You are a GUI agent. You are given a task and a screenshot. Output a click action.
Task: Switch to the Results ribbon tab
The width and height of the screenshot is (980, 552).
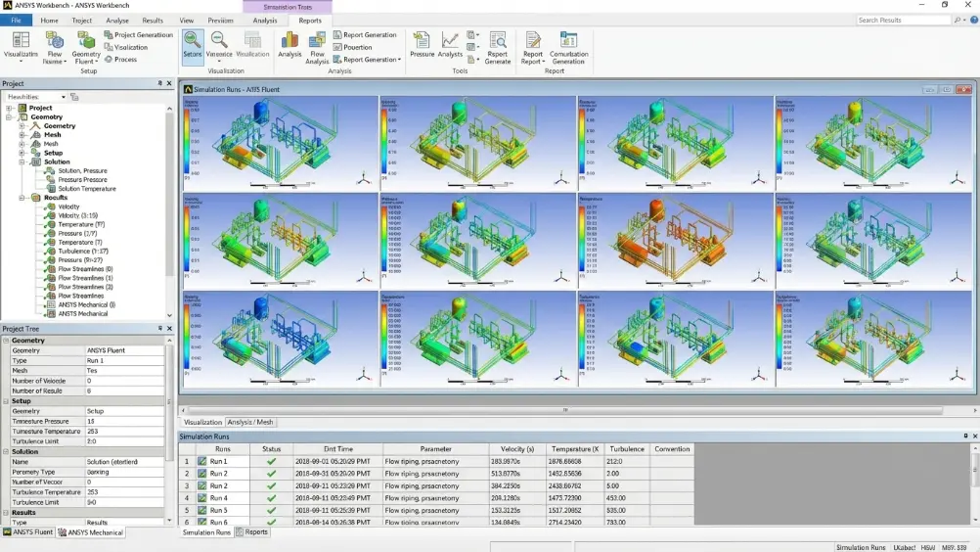click(152, 21)
